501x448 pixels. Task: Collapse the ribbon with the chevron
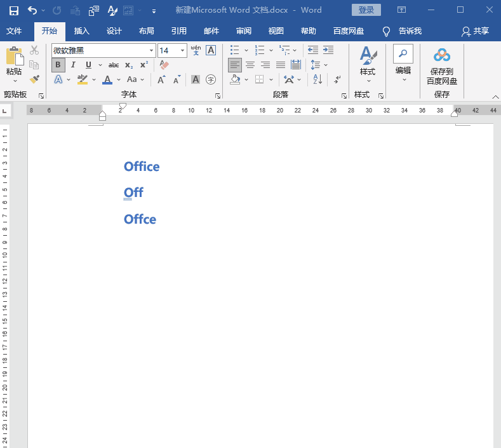[495, 97]
